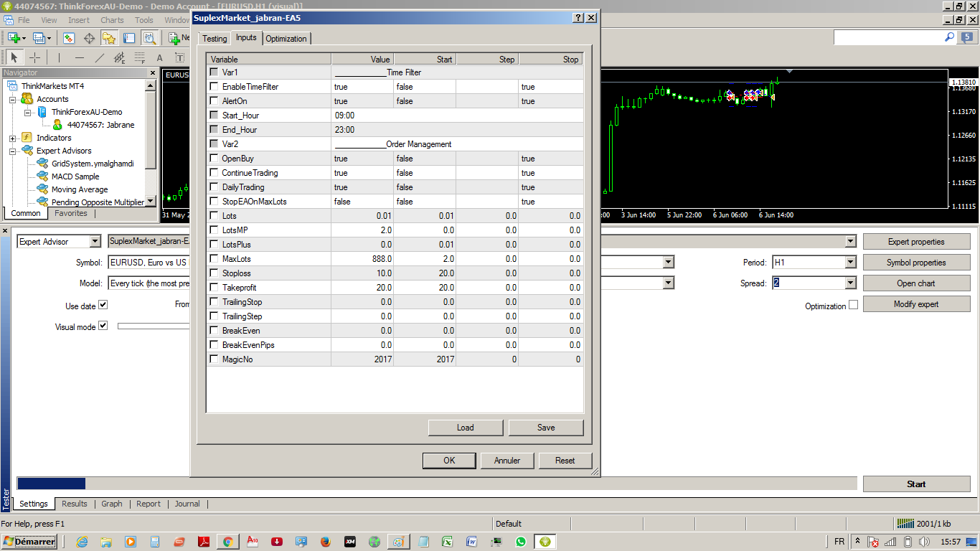The height and width of the screenshot is (551, 980).
Task: Close the Navigator panel with its X
Action: tap(152, 72)
